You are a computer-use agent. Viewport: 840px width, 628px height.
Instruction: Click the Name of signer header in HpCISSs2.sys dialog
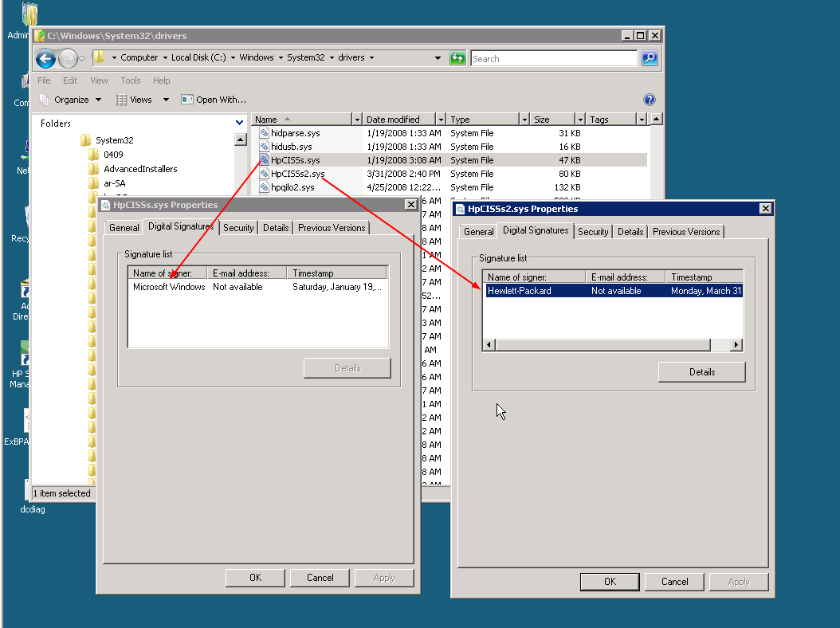[x=534, y=277]
